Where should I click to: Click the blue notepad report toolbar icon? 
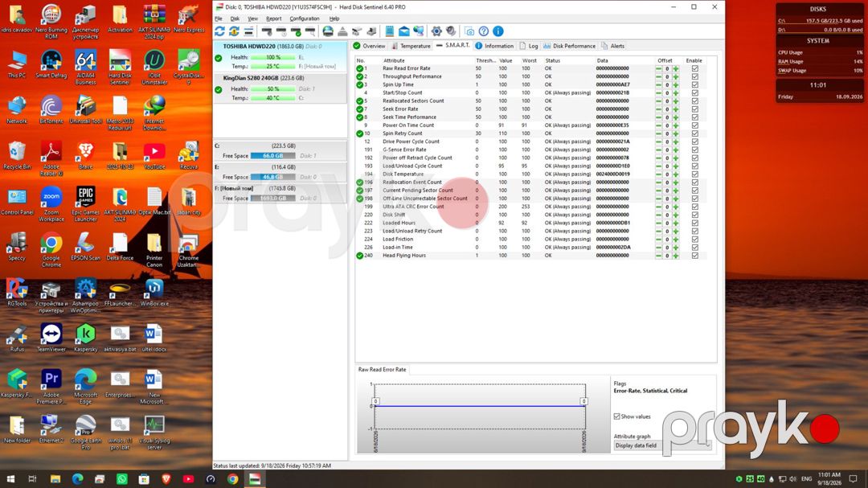[x=390, y=31]
